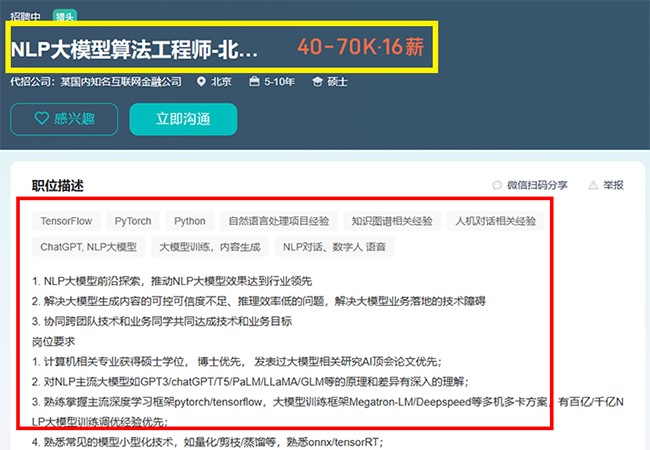Click the heart icon in 感兴趣
The width and height of the screenshot is (650, 450).
point(41,119)
